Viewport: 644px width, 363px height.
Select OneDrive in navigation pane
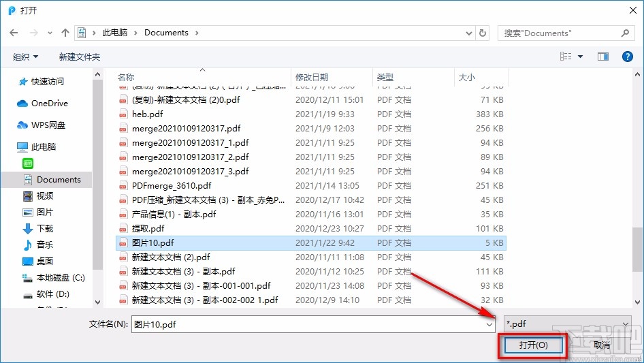[x=42, y=104]
